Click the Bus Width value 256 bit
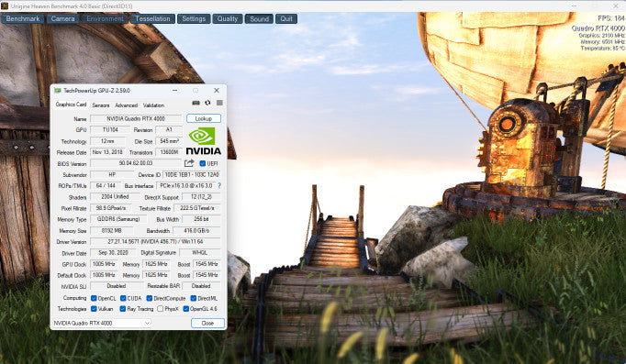This screenshot has width=626, height=364. [x=201, y=219]
